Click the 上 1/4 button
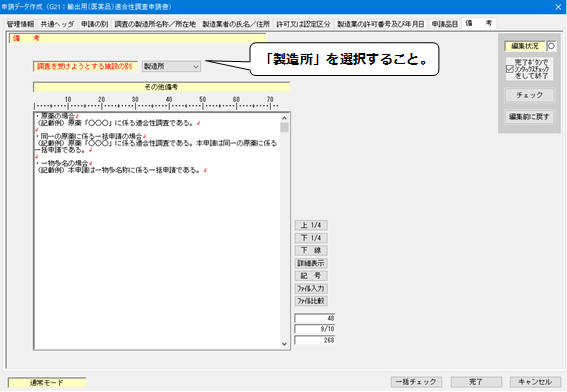 311,225
